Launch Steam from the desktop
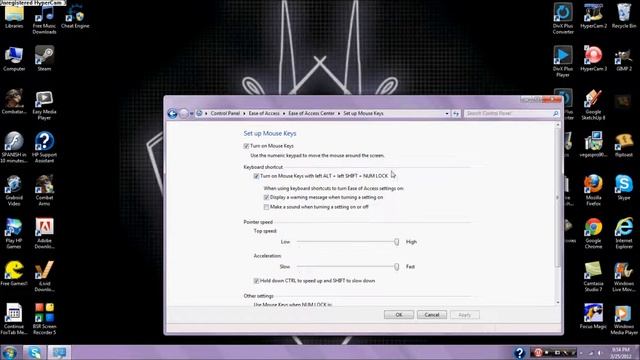Viewport: 640px width, 360px height. [x=44, y=59]
